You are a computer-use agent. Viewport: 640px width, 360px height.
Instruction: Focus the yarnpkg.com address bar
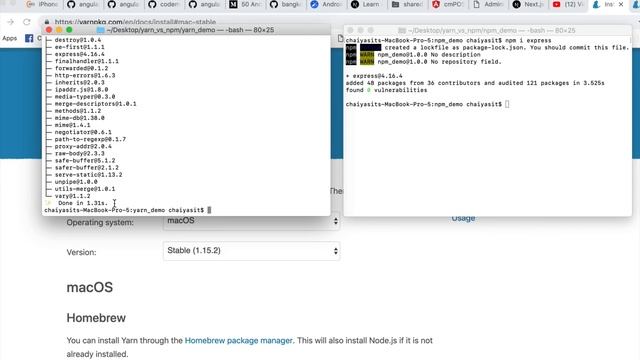point(135,22)
